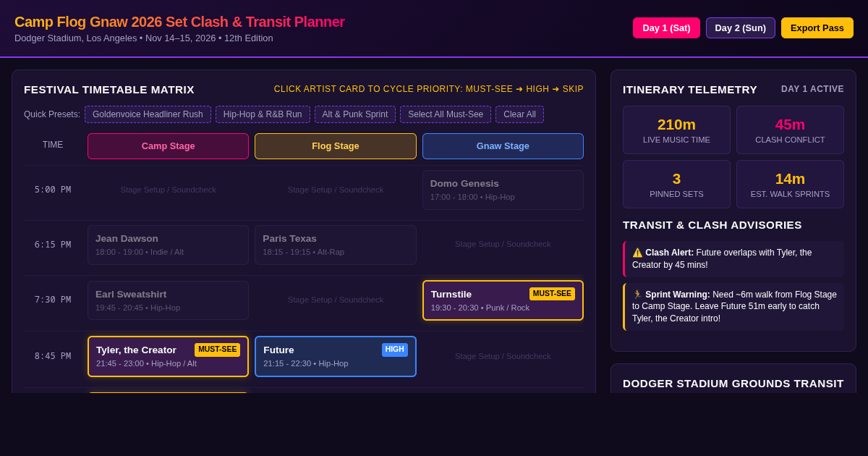The image size is (868, 456).
Task: Click the Export Pass button
Action: pyautogui.click(x=817, y=28)
